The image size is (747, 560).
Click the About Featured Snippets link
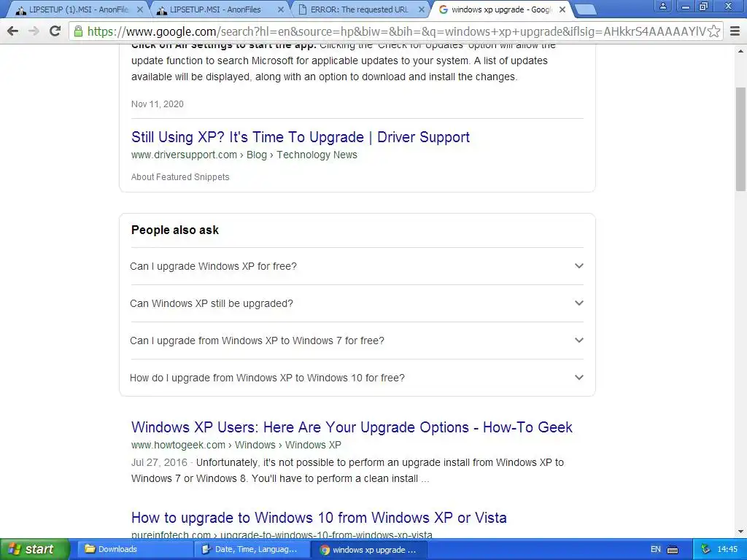pyautogui.click(x=180, y=177)
